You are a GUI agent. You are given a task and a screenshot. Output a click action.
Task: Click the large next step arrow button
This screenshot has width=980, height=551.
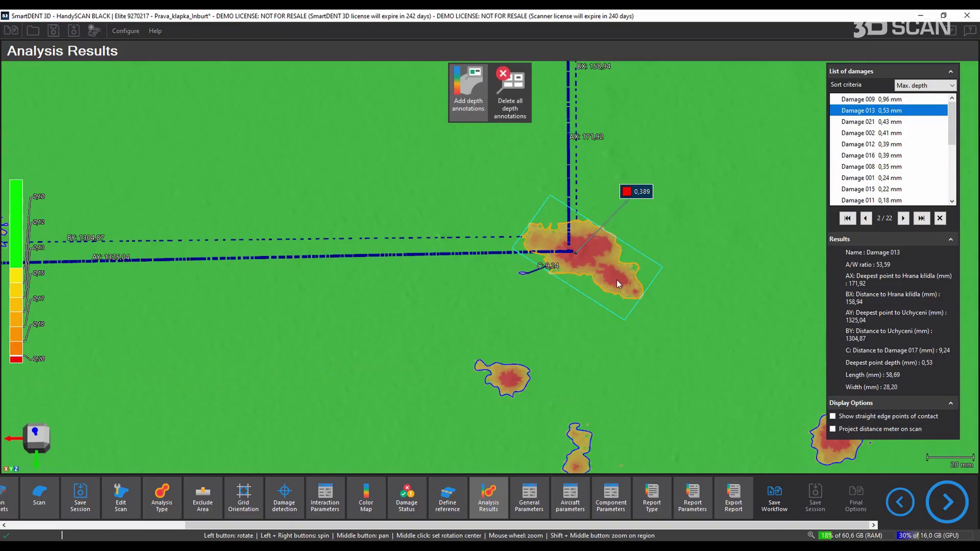pyautogui.click(x=947, y=502)
